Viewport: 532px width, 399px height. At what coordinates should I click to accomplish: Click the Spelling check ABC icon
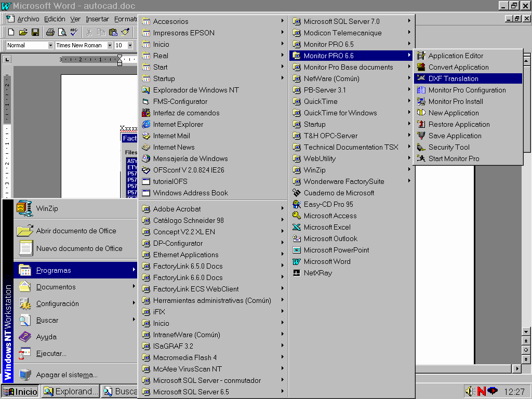[x=74, y=32]
